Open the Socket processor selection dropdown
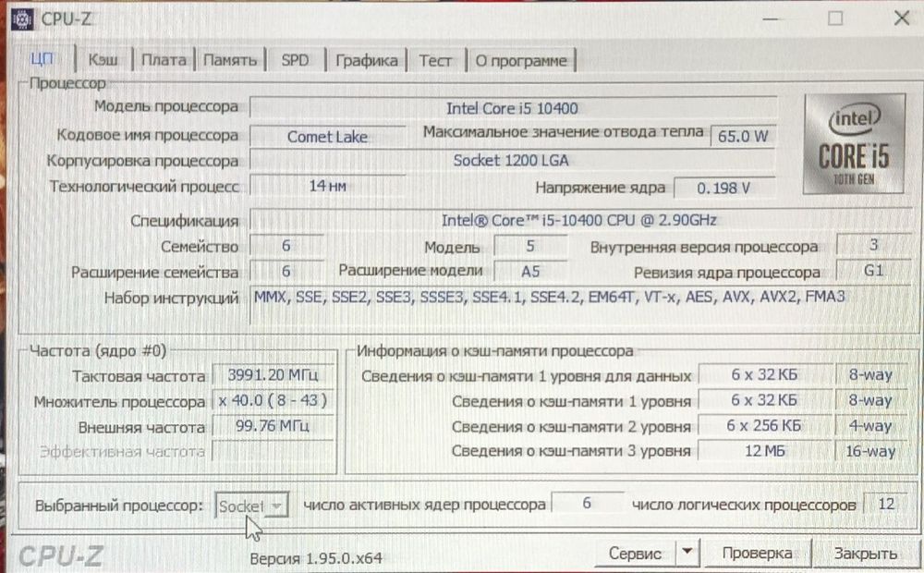The height and width of the screenshot is (573, 924). 251,506
